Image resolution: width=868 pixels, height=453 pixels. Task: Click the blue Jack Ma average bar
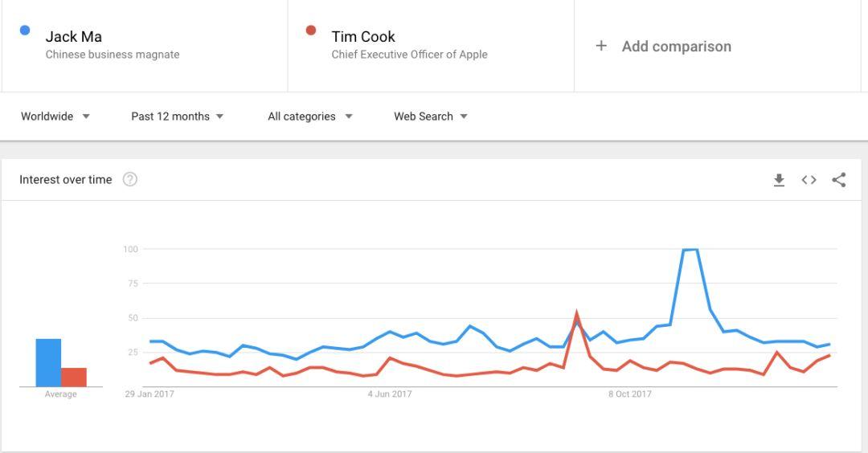(x=48, y=363)
